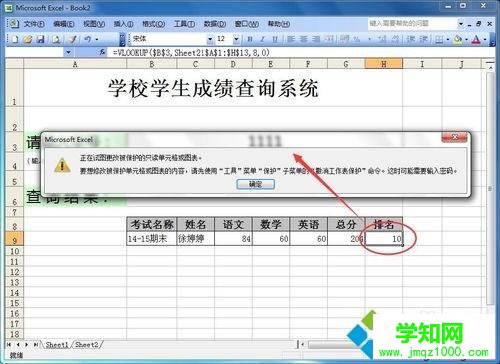Switch to Sheet2 tab
Image resolution: width=500 pixels, height=364 pixels.
[87, 345]
